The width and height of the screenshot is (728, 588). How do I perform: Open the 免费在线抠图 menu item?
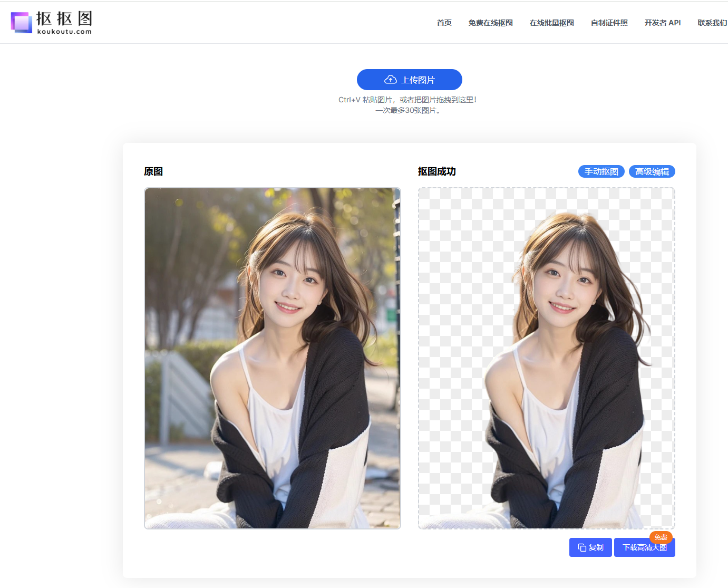(x=490, y=23)
